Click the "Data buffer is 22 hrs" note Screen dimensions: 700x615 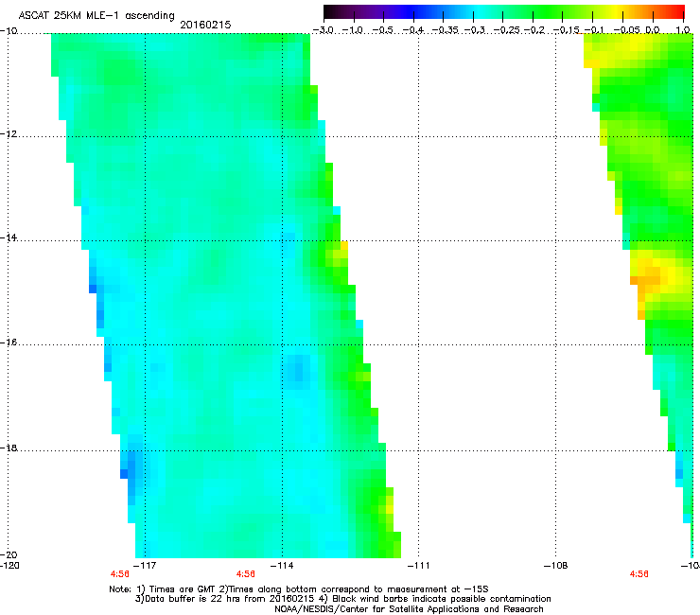tap(342, 599)
